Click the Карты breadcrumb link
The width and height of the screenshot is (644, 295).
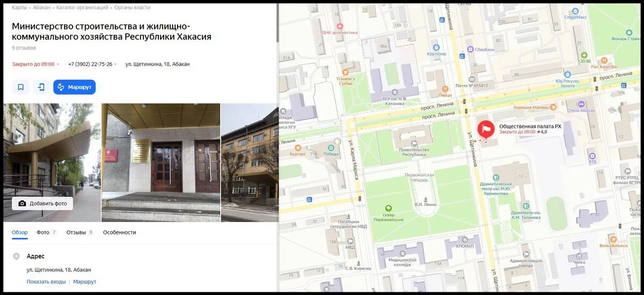coord(19,8)
